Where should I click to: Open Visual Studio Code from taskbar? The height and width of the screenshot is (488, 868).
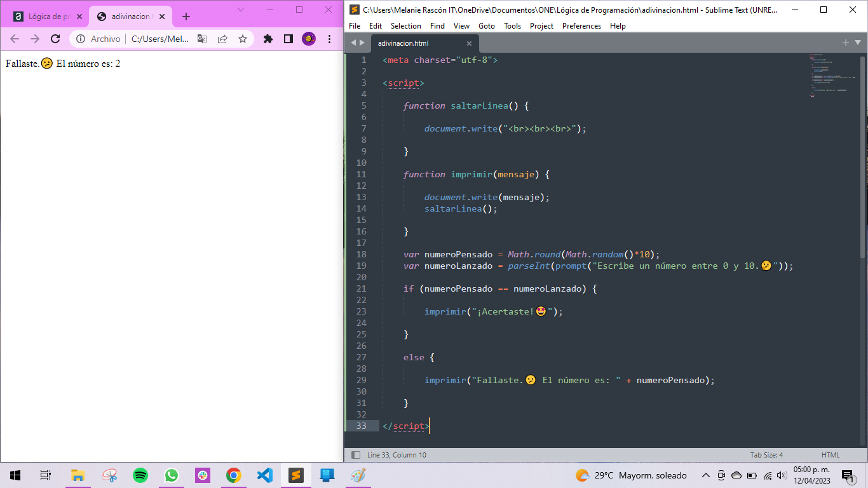[265, 475]
